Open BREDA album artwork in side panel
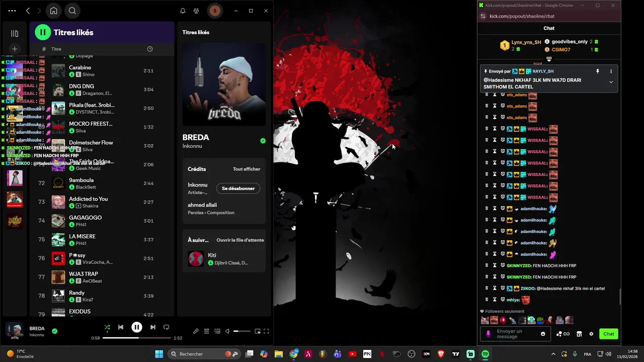 224,84
